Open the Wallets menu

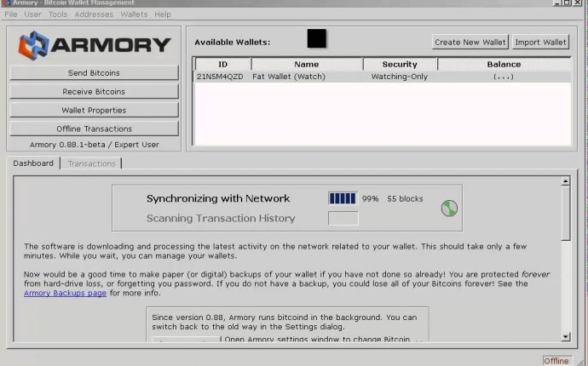[134, 14]
